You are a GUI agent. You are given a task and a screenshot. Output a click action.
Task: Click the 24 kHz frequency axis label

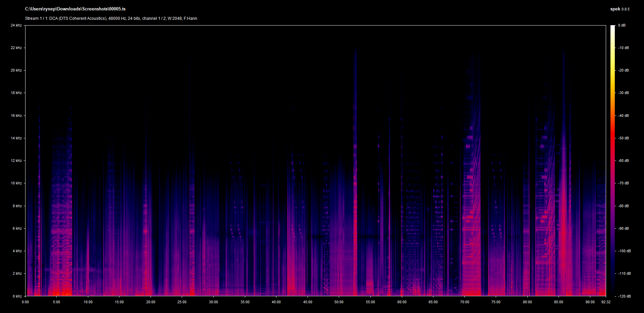click(16, 25)
